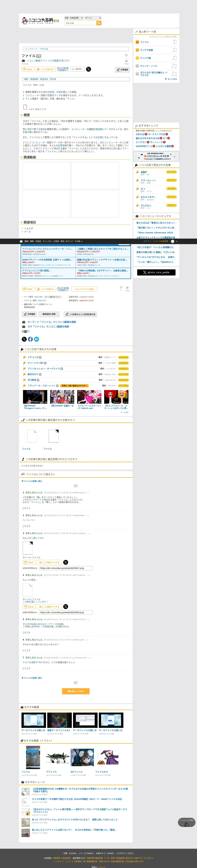Click the 掲示板へ button under the title
197x868 pixels.
78,69
